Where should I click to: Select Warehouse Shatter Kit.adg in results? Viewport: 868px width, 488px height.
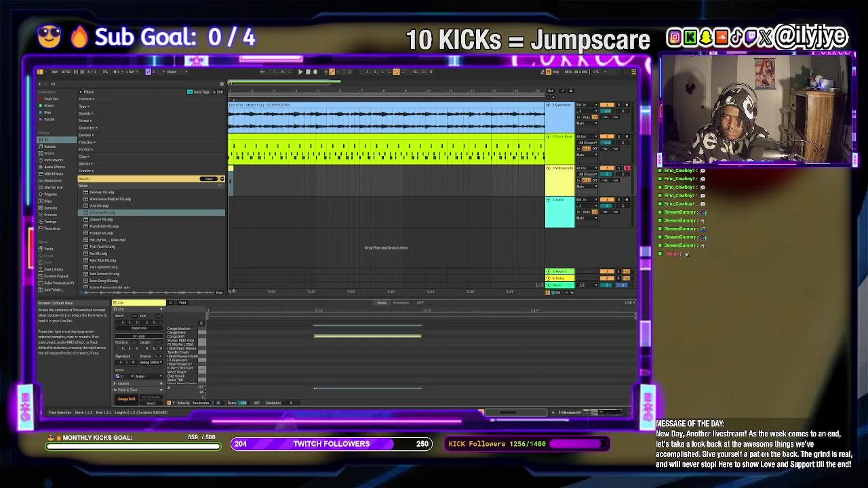tap(108, 199)
